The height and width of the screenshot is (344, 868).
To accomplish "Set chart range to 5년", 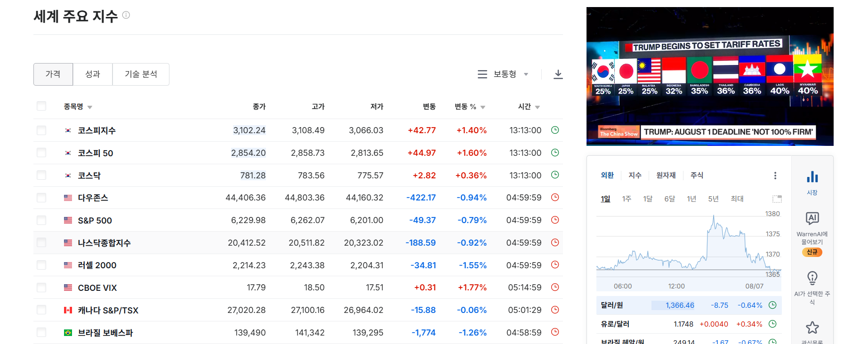I will point(713,199).
